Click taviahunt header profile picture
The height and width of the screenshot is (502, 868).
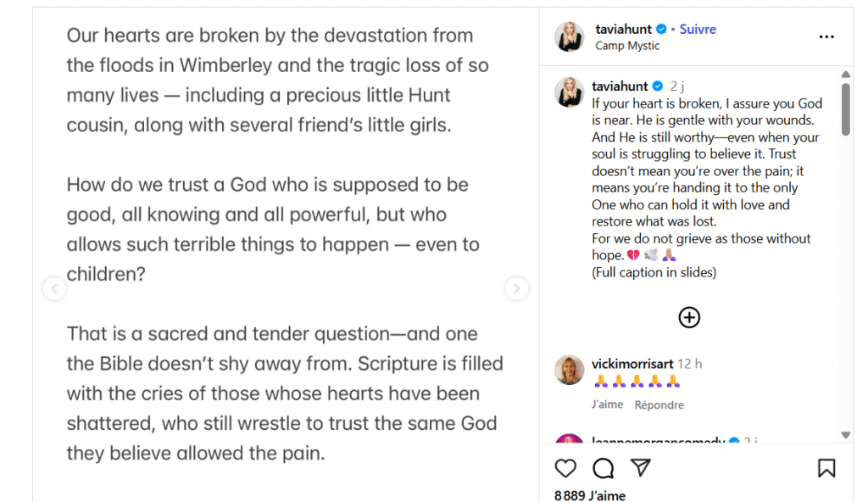click(x=570, y=36)
